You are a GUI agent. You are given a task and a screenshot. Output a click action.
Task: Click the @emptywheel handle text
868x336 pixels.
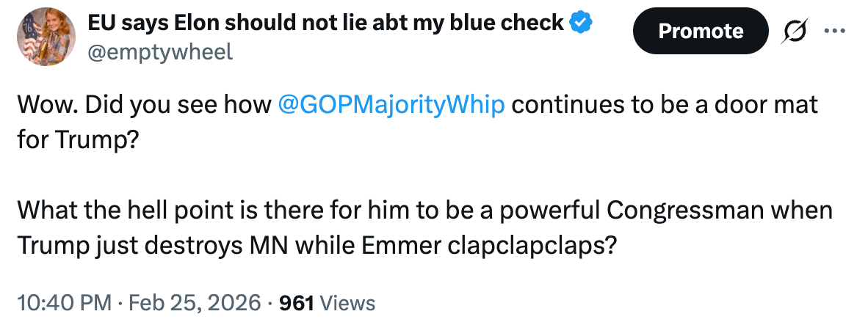(160, 53)
